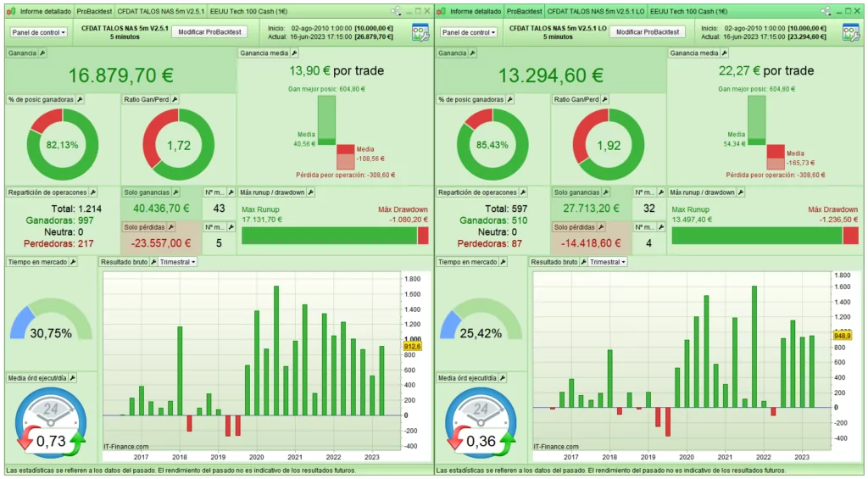Click yellow 912,6 axis label in left chart

[413, 346]
